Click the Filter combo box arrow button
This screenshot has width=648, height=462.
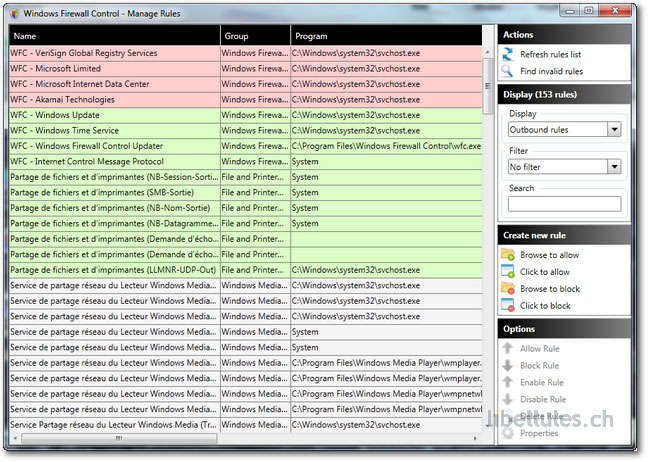[615, 167]
